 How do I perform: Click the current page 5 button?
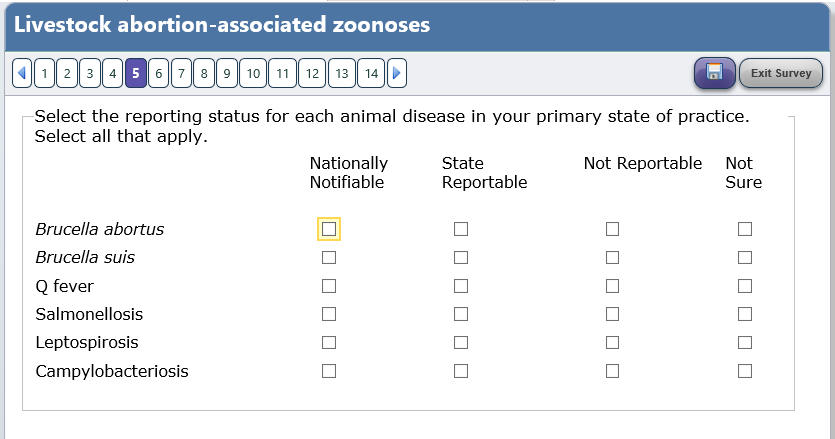pos(135,73)
